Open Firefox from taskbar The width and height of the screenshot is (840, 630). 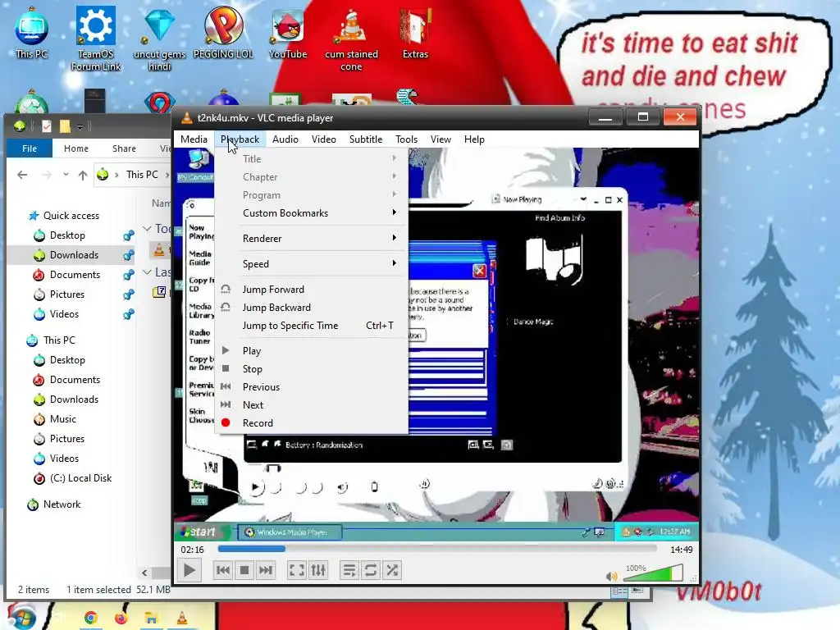(x=121, y=619)
